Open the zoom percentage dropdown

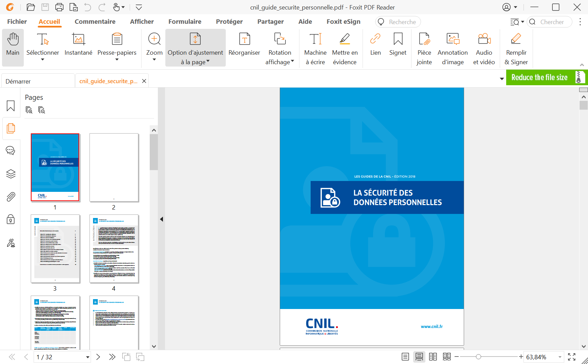560,357
